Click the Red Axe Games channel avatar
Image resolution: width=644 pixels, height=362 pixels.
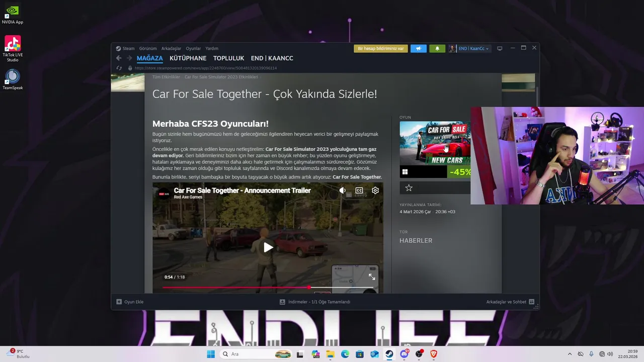[164, 194]
